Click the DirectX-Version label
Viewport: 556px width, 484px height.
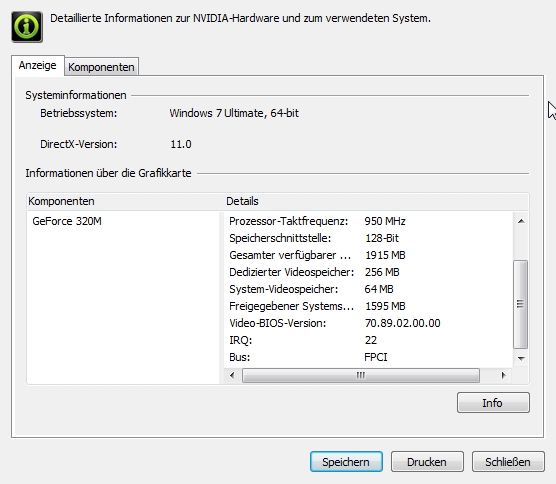pyautogui.click(x=79, y=144)
